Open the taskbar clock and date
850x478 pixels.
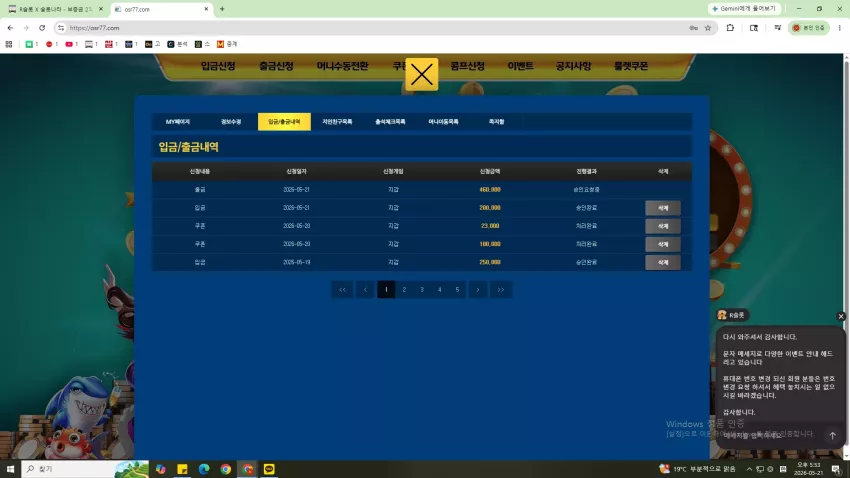click(x=808, y=469)
